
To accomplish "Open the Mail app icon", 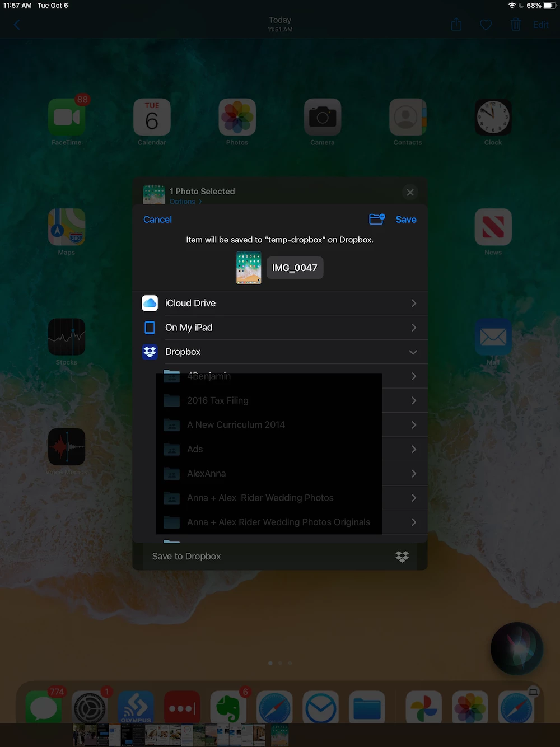I will point(493,337).
